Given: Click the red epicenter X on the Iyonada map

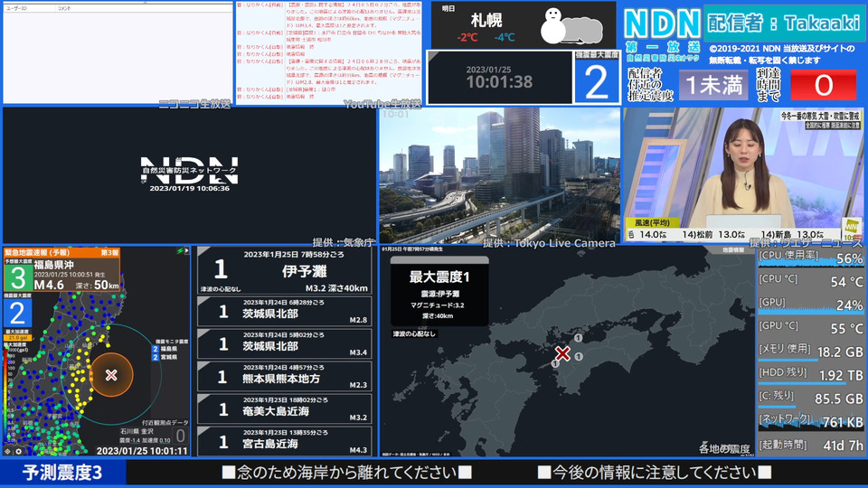Looking at the screenshot, I should pos(562,353).
